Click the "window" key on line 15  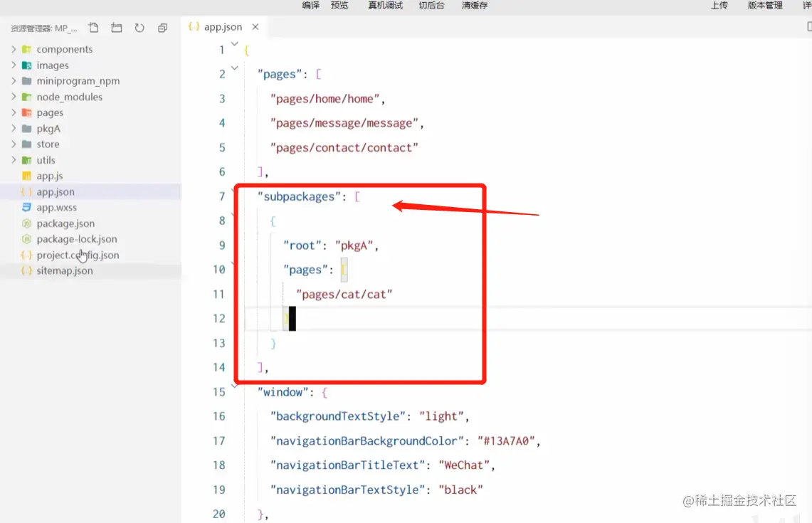[x=283, y=392]
